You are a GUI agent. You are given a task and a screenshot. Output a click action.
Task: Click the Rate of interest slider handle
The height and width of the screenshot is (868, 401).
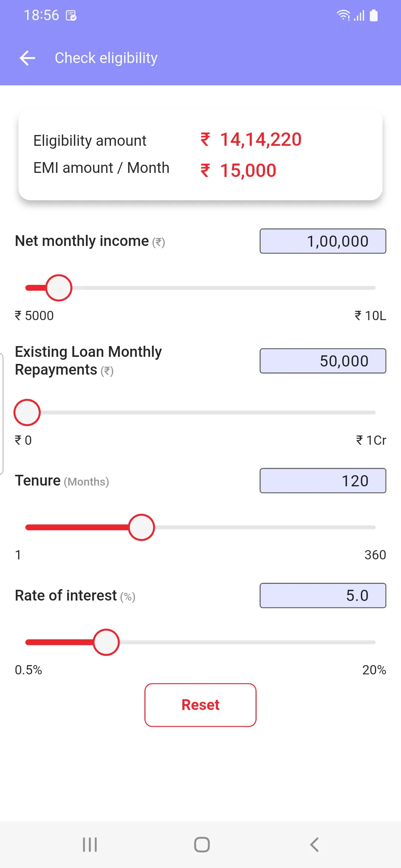coord(106,642)
